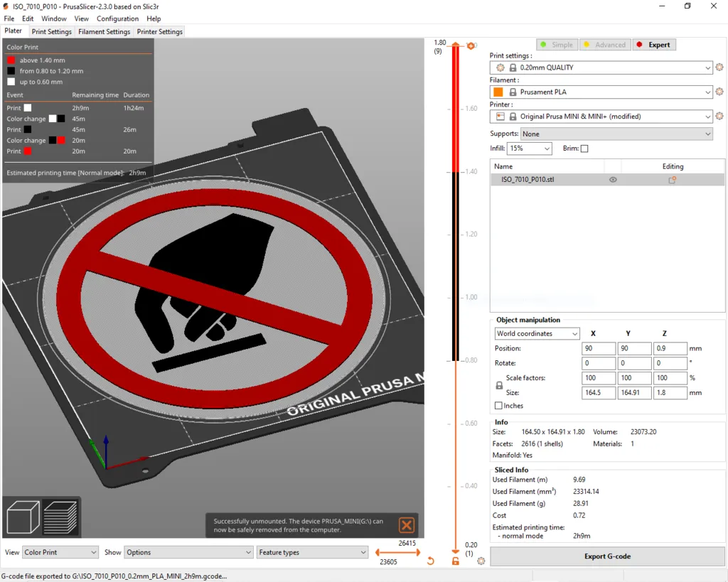Toggle visibility eye for ISO_7010_P010.stl
Screen dimensions: 728x582
pyautogui.click(x=613, y=180)
